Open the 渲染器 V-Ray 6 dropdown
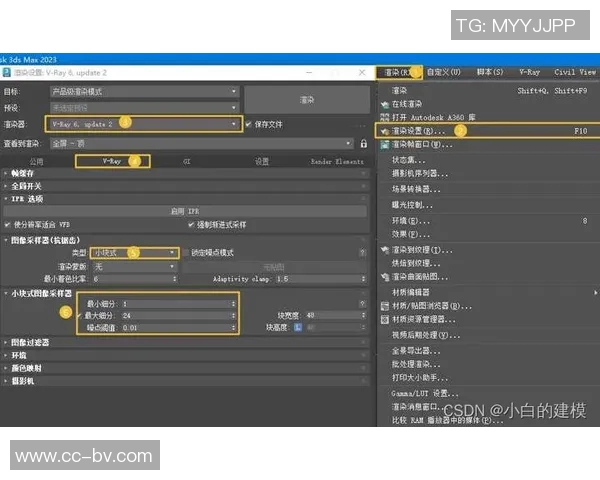The width and height of the screenshot is (600, 480). [144, 124]
